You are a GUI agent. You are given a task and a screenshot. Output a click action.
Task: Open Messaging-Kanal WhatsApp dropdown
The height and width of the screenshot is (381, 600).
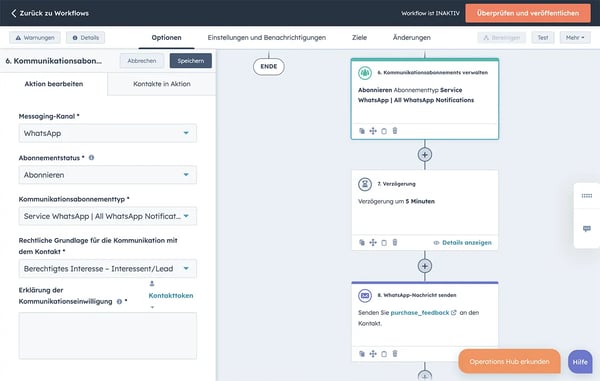[108, 133]
